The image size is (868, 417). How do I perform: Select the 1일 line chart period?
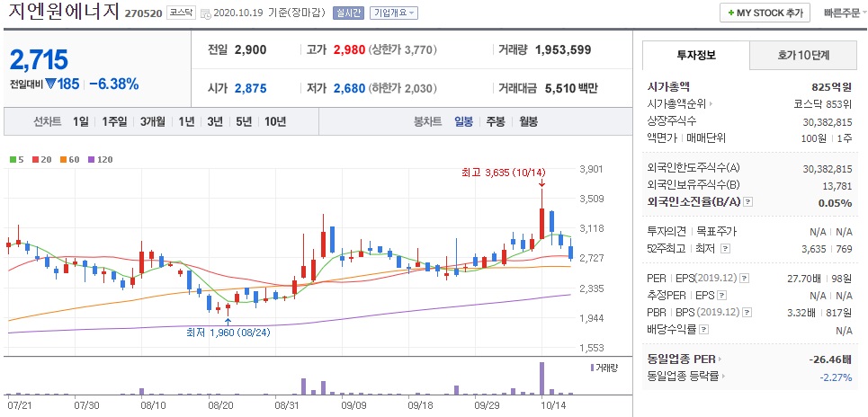pos(80,121)
